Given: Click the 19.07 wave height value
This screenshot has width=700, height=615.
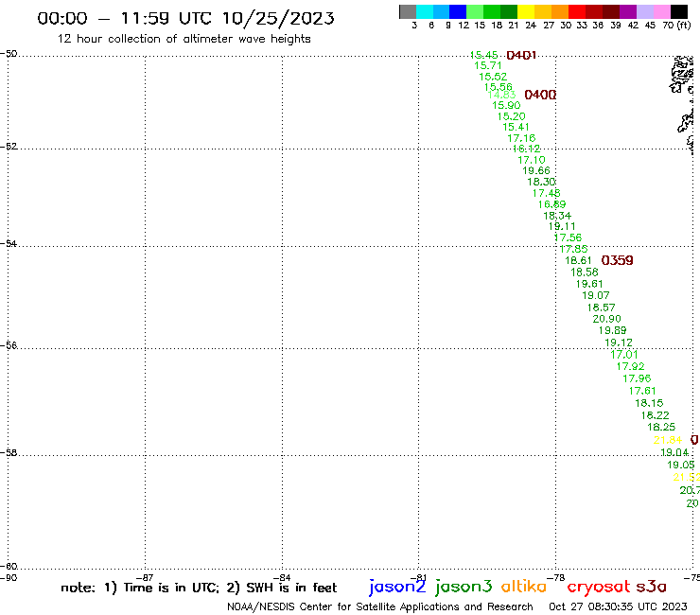Looking at the screenshot, I should point(596,295).
